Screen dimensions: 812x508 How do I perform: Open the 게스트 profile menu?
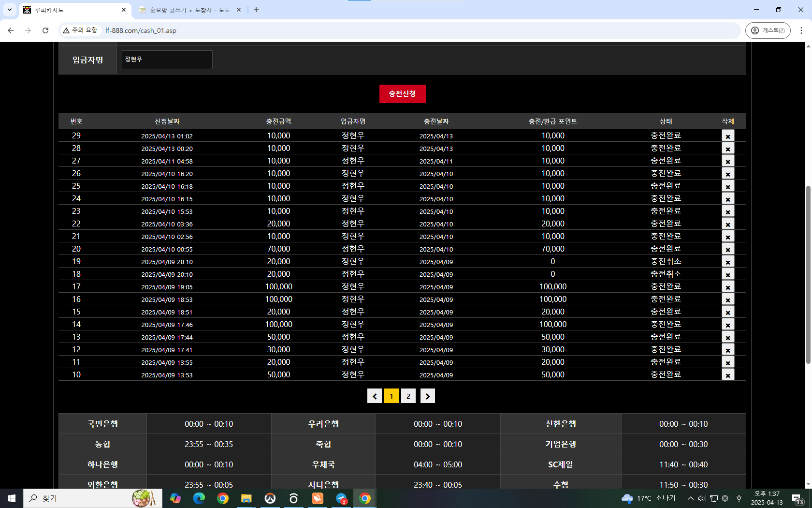[x=768, y=30]
